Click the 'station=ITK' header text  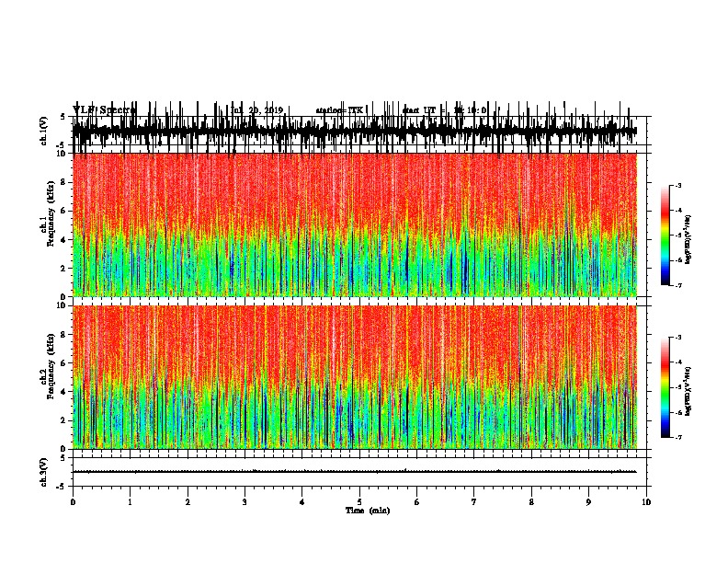(339, 110)
